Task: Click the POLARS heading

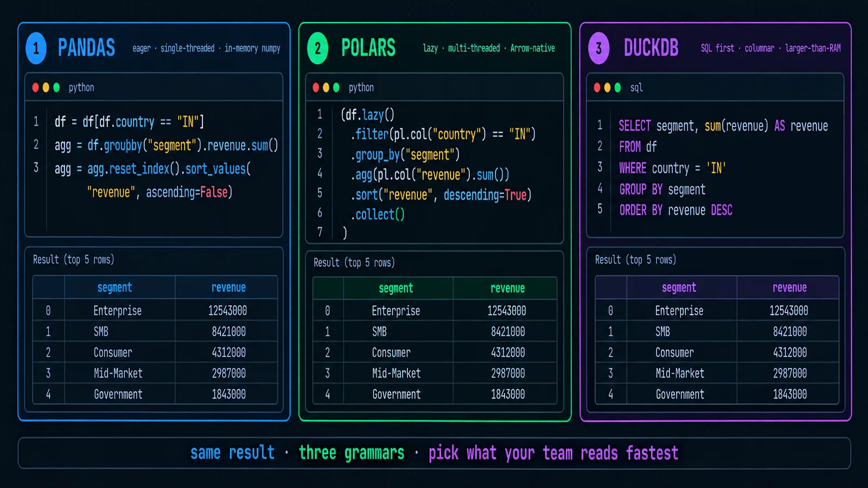Action: (x=368, y=48)
